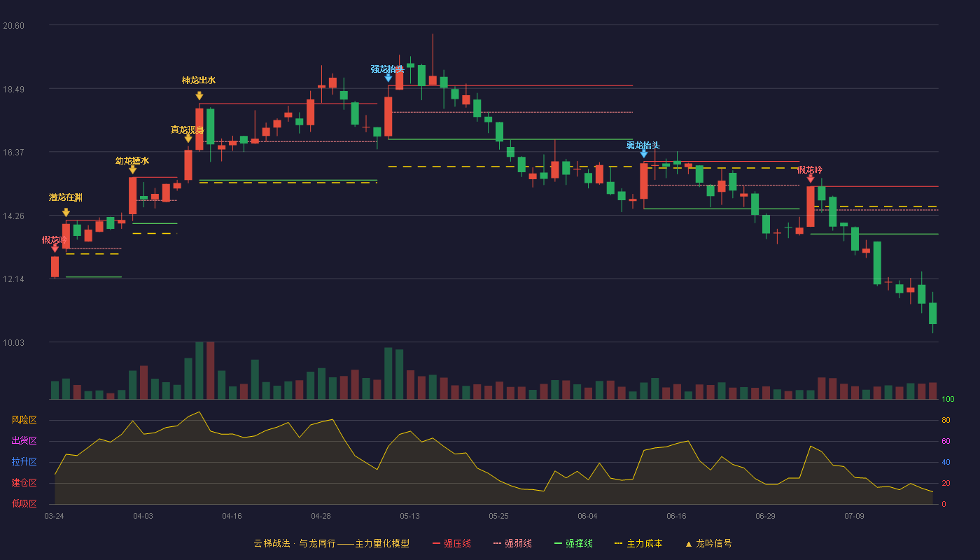Click the 05-13 date label
The image size is (980, 560).
[x=409, y=516]
